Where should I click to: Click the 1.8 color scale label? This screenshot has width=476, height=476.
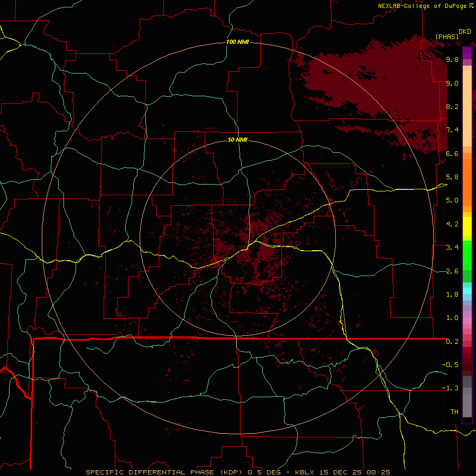[452, 295]
